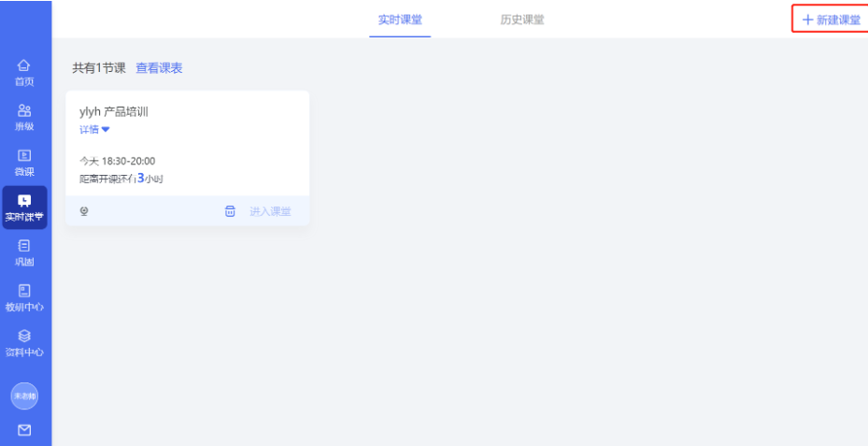Click the 今天 18:30-20:00 schedule text
This screenshot has width=868, height=446.
tap(118, 161)
